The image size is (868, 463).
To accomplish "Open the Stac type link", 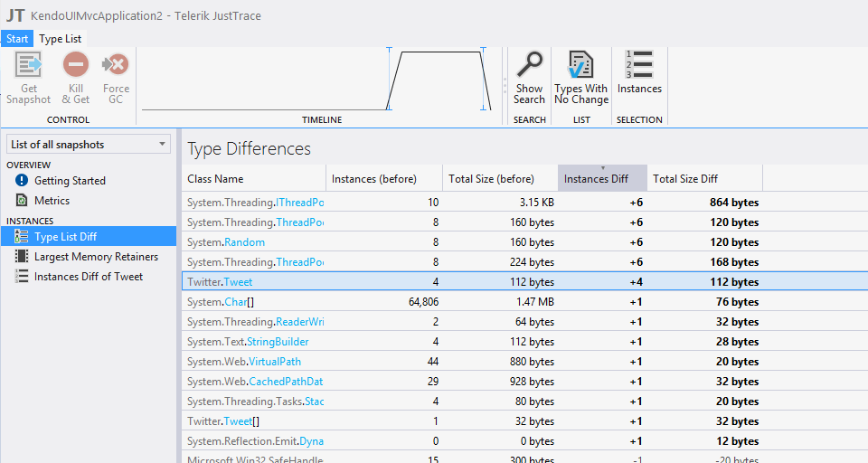I will (315, 402).
